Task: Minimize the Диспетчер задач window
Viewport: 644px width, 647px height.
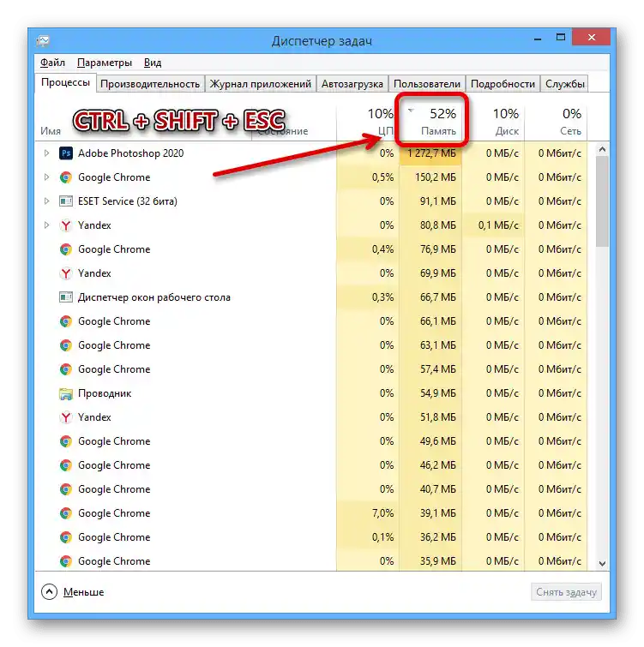Action: pyautogui.click(x=538, y=39)
